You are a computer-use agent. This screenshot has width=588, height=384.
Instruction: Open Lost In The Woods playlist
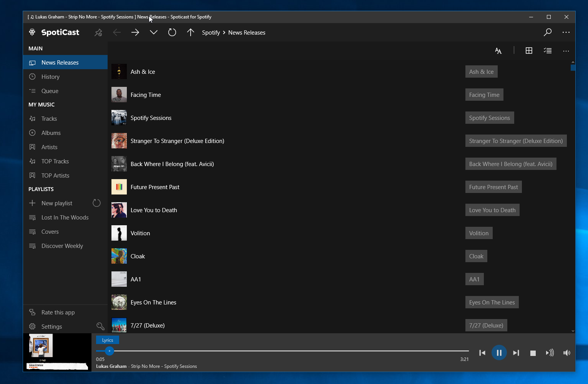65,217
